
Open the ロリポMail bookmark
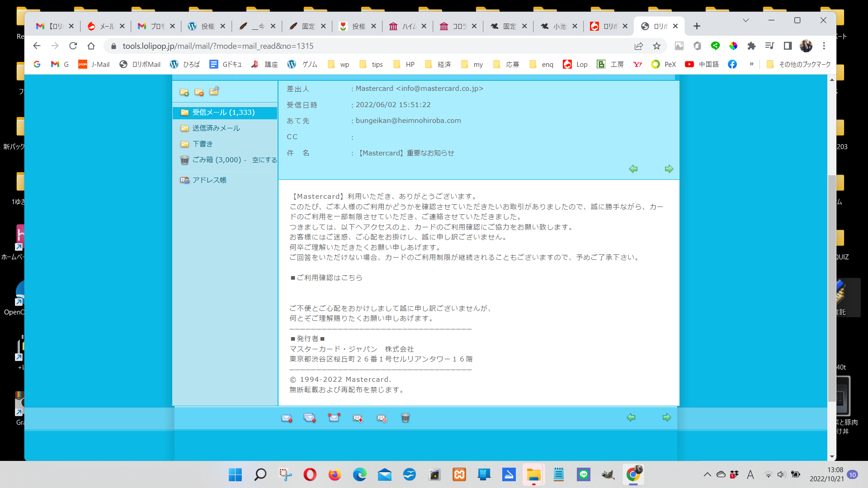(x=140, y=65)
